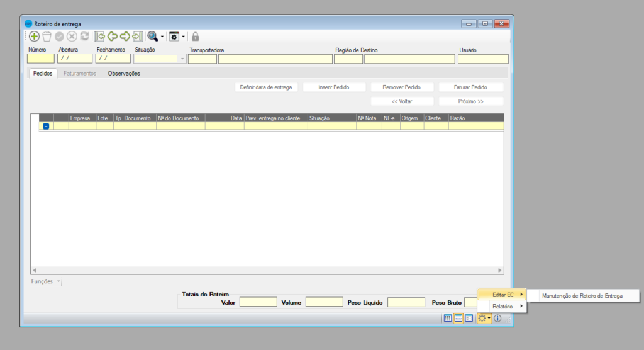Image resolution: width=644 pixels, height=350 pixels.
Task: Click the Transportadora name field
Action: [x=275, y=59]
